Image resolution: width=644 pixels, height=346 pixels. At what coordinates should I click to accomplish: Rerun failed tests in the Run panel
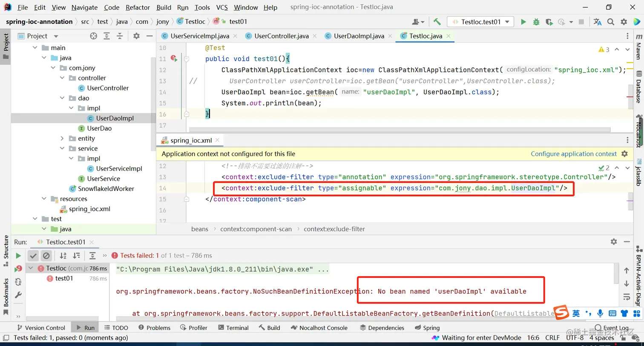(x=18, y=269)
